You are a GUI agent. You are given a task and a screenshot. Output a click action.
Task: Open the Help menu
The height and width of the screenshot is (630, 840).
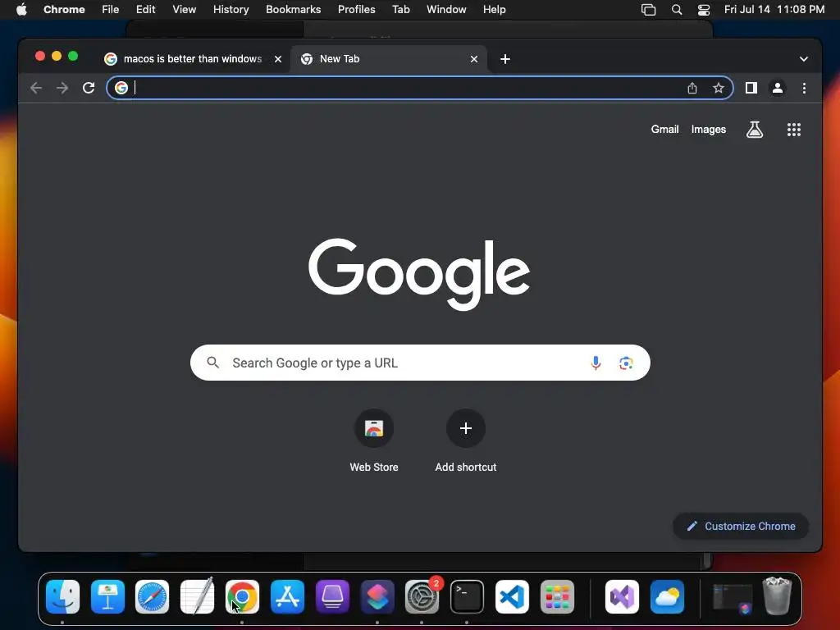494,10
